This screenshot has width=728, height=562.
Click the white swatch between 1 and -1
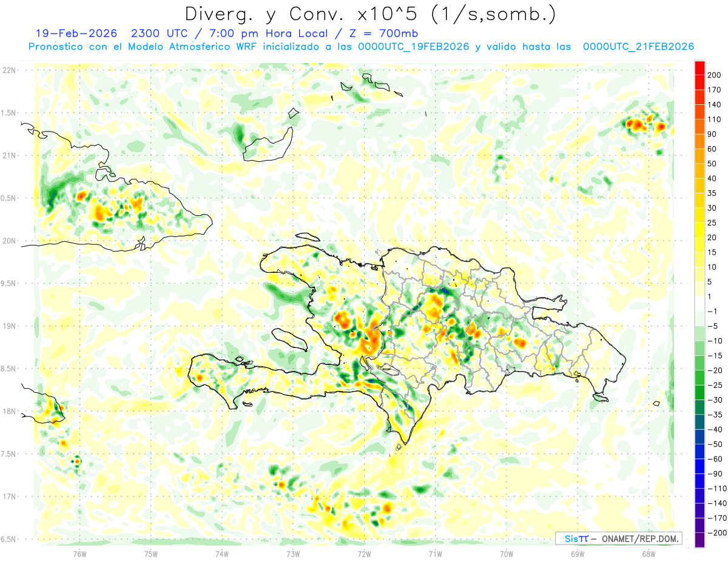point(699,304)
